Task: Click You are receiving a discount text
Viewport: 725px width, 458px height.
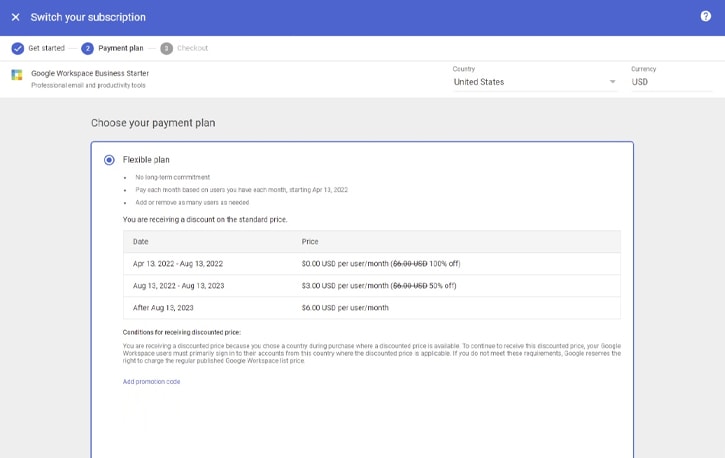Action: (x=205, y=220)
